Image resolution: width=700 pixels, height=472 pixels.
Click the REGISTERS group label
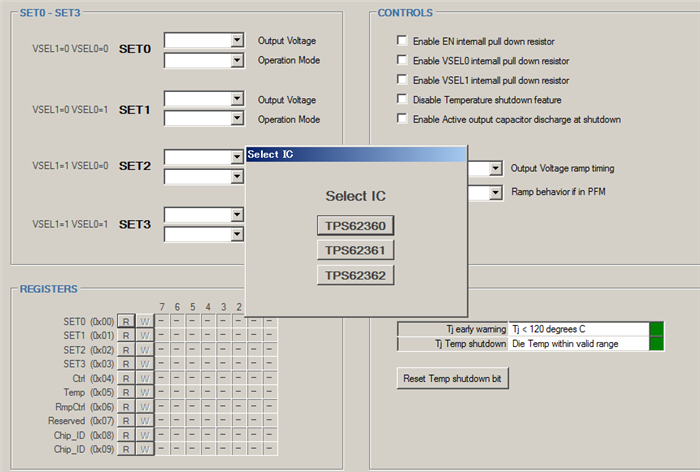(49, 289)
